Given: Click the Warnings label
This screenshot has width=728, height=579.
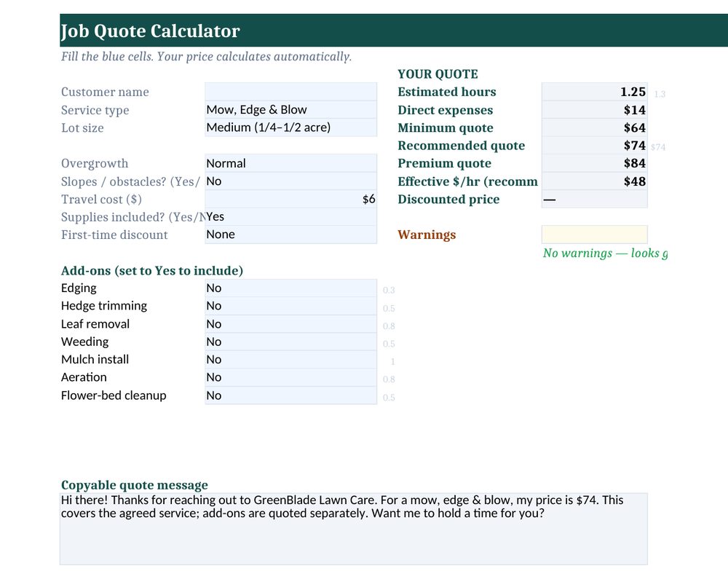Looking at the screenshot, I should 427,235.
